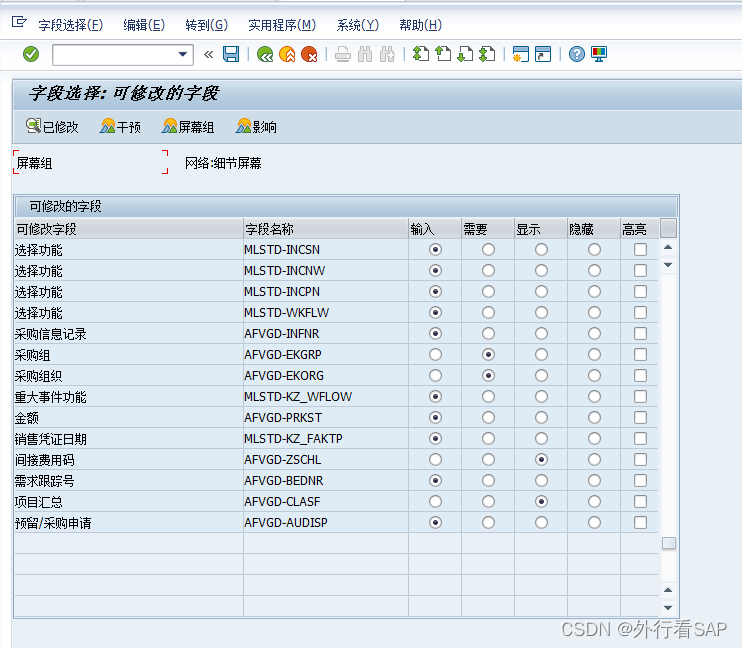The width and height of the screenshot is (742, 648).
Task: Click the 预留/采购申请 row label
Action: coord(53,523)
